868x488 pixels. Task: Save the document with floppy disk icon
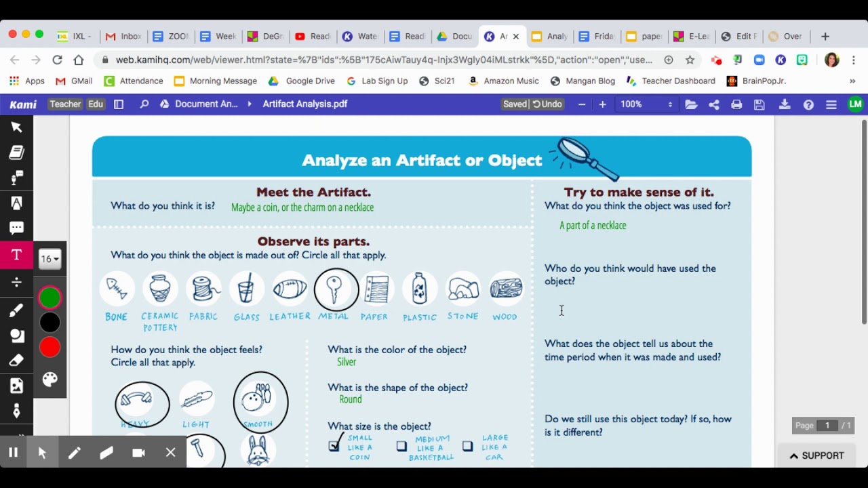coord(759,104)
